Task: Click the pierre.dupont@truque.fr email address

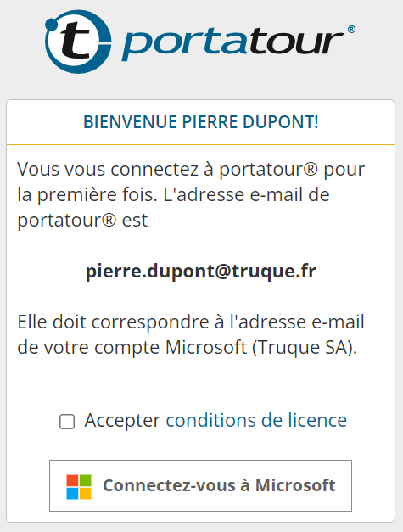Action: 201,272
